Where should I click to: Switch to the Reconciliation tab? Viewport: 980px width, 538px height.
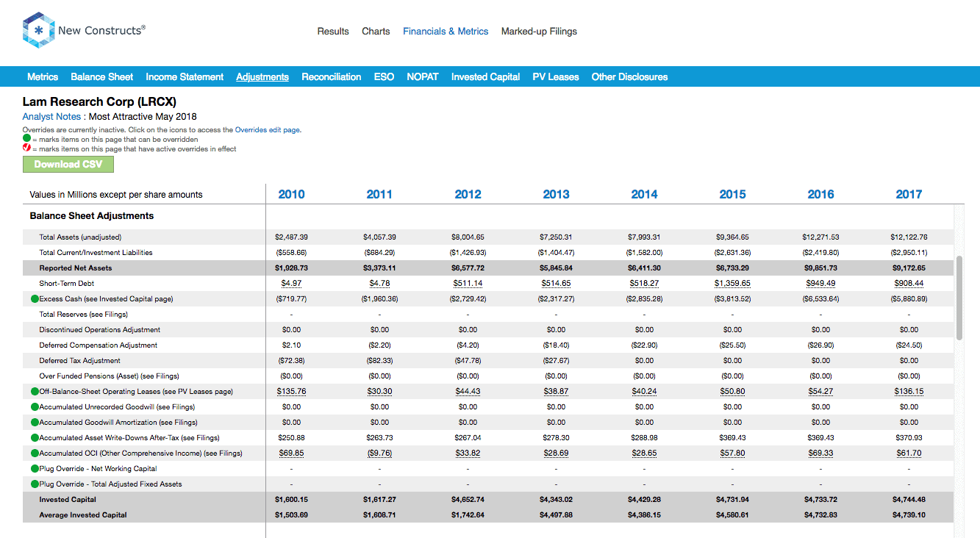[332, 76]
